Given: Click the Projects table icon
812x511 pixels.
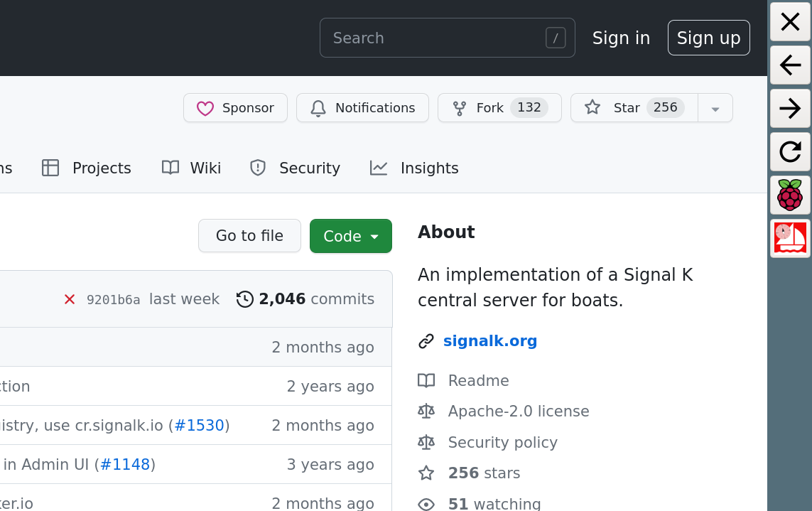Looking at the screenshot, I should (50, 168).
